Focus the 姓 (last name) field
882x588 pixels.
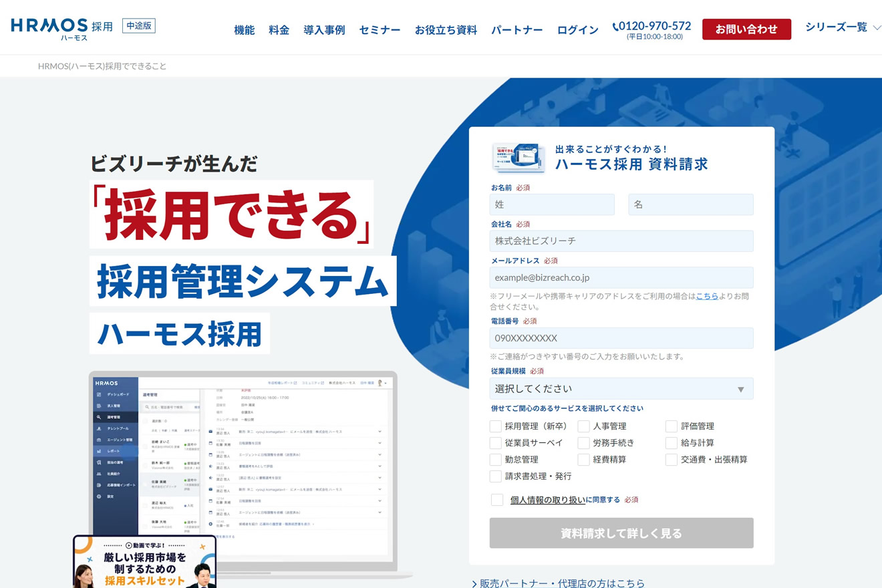[x=552, y=204]
